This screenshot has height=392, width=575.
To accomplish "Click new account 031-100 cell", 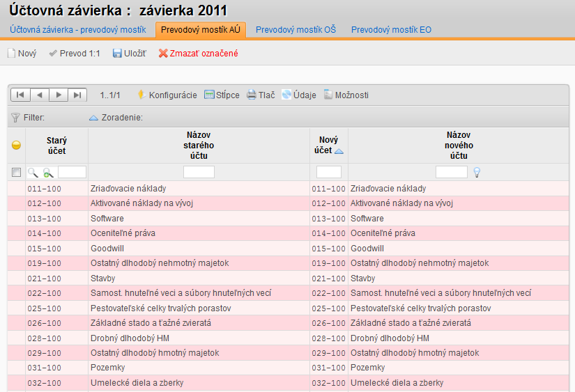I will click(x=328, y=368).
